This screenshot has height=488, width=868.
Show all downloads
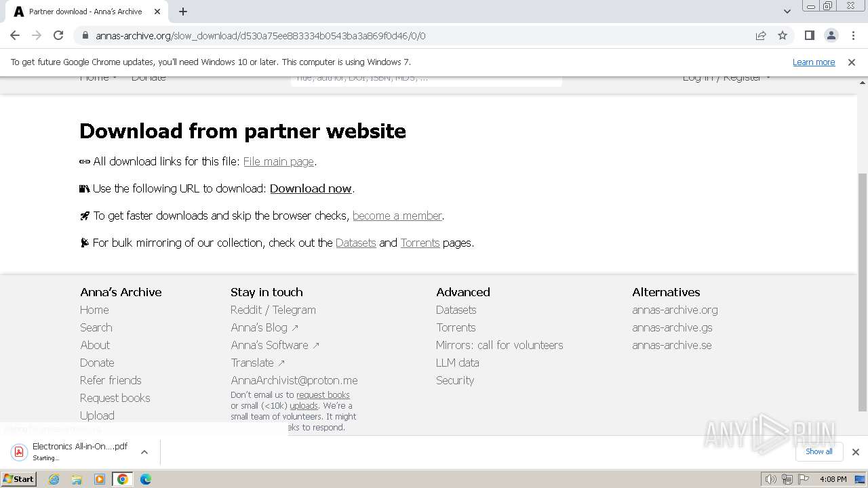(818, 451)
